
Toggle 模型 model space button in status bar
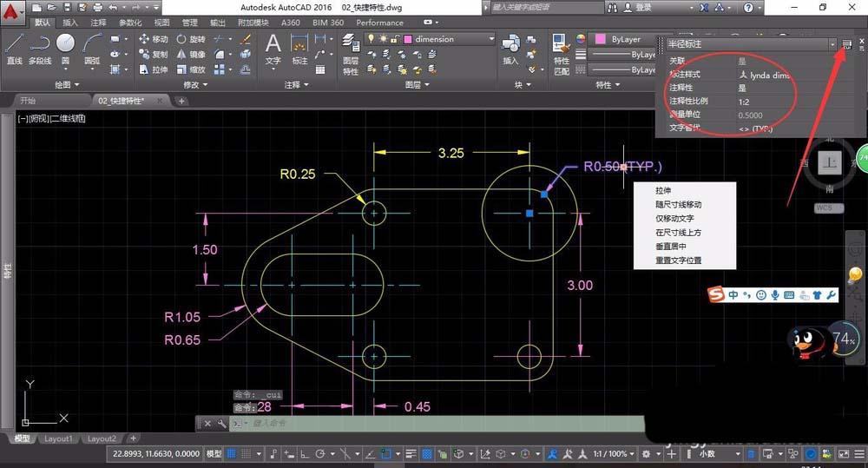click(214, 454)
